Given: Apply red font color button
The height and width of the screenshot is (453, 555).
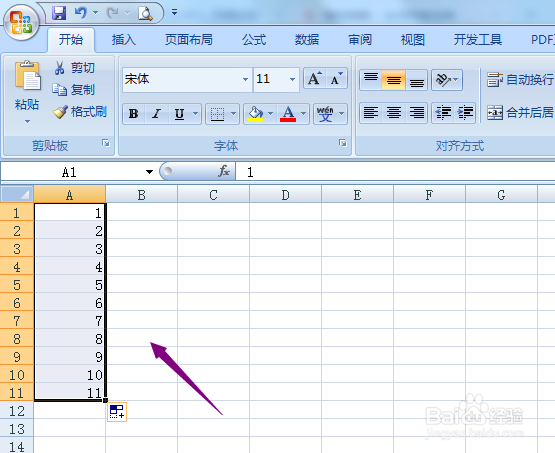Looking at the screenshot, I should pos(288,114).
